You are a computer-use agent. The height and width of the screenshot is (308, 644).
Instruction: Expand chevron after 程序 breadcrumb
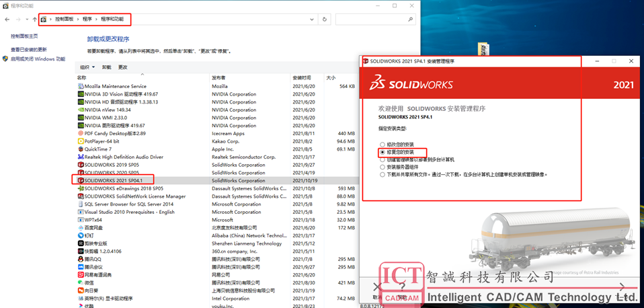(x=97, y=20)
